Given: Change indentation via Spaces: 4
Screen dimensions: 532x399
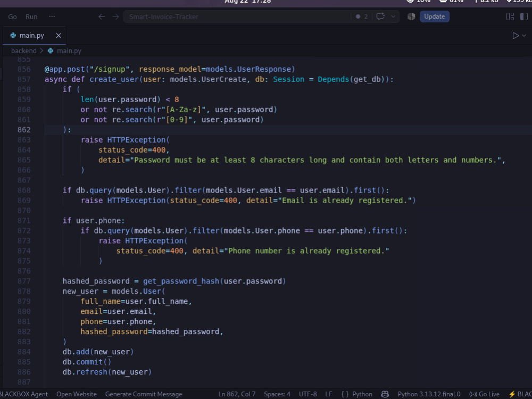Looking at the screenshot, I should [277, 394].
